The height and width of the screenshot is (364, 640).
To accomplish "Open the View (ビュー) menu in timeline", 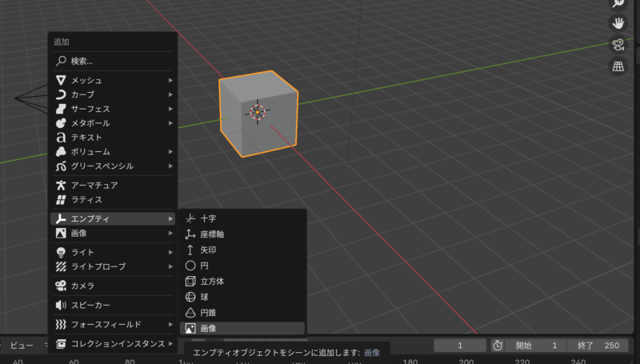I will click(22, 346).
